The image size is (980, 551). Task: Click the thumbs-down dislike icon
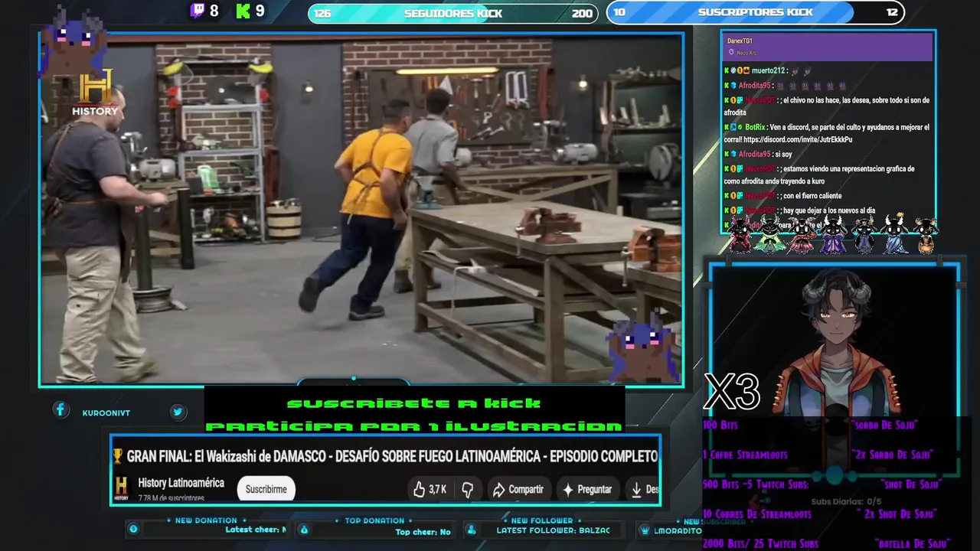tap(467, 489)
